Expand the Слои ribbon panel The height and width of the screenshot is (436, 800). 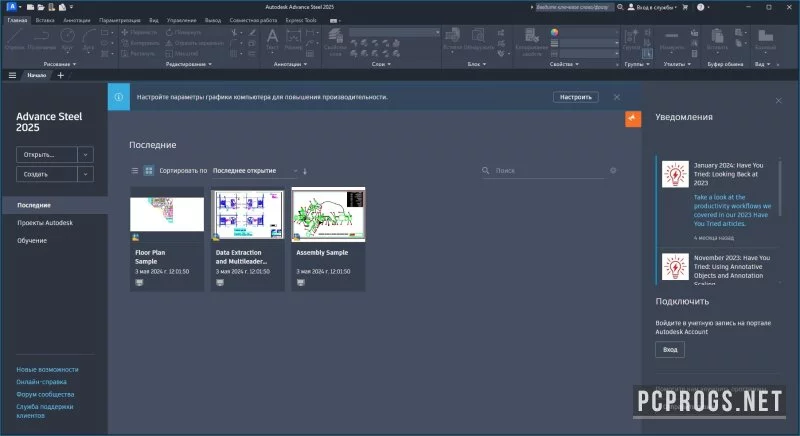pos(381,64)
